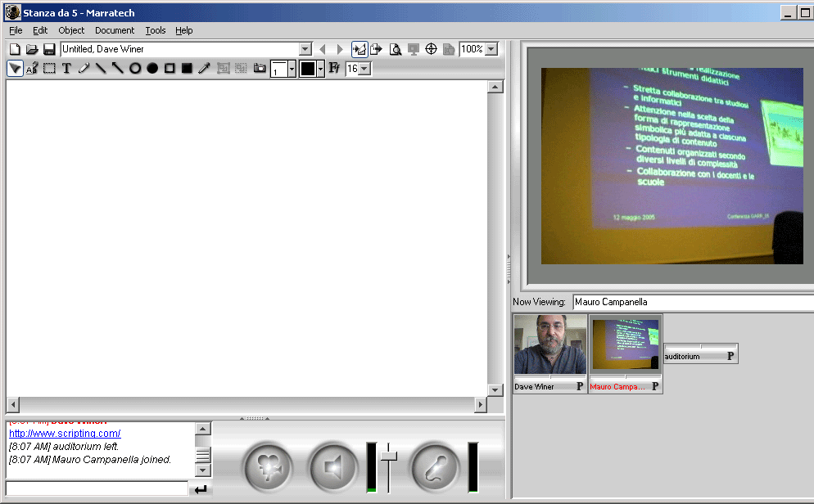Expand the font size 16 dropdown
This screenshot has width=814, height=504.
point(364,69)
